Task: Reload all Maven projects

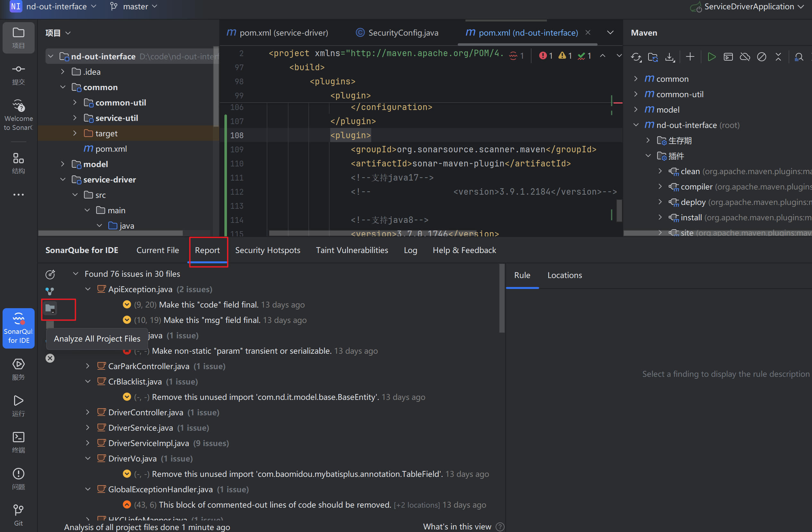Action: [x=636, y=57]
